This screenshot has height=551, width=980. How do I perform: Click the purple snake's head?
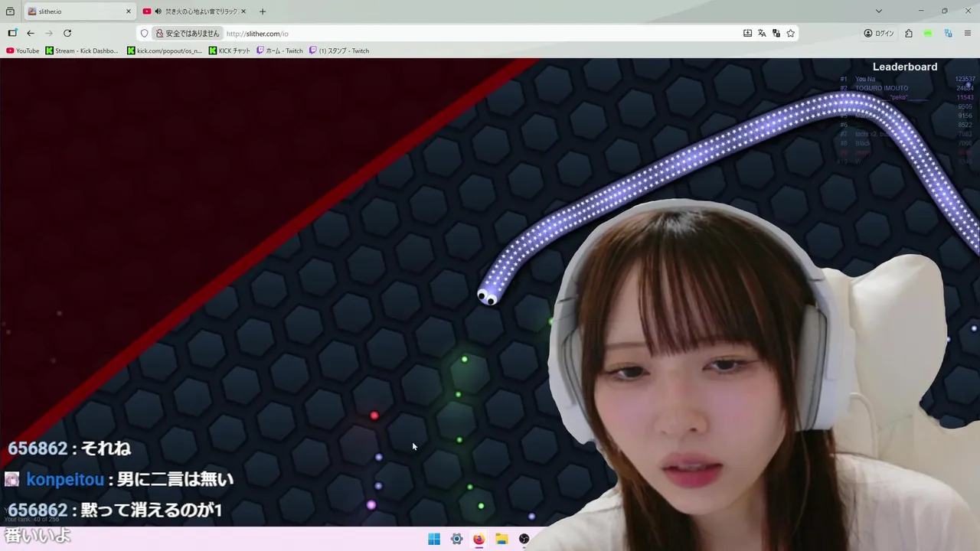pos(488,297)
